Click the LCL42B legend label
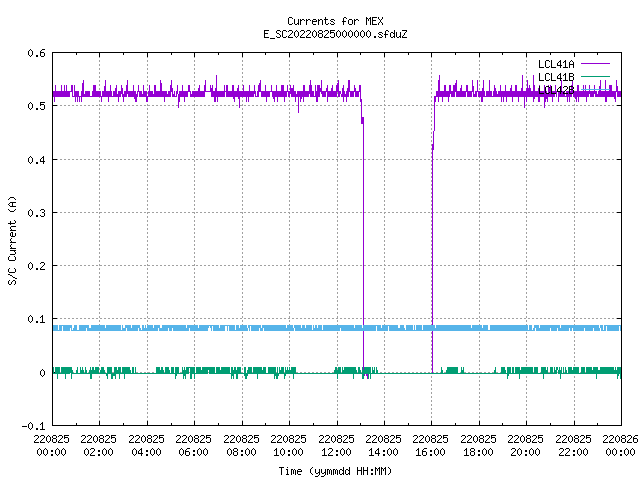This screenshot has width=640, height=480. tap(556, 90)
